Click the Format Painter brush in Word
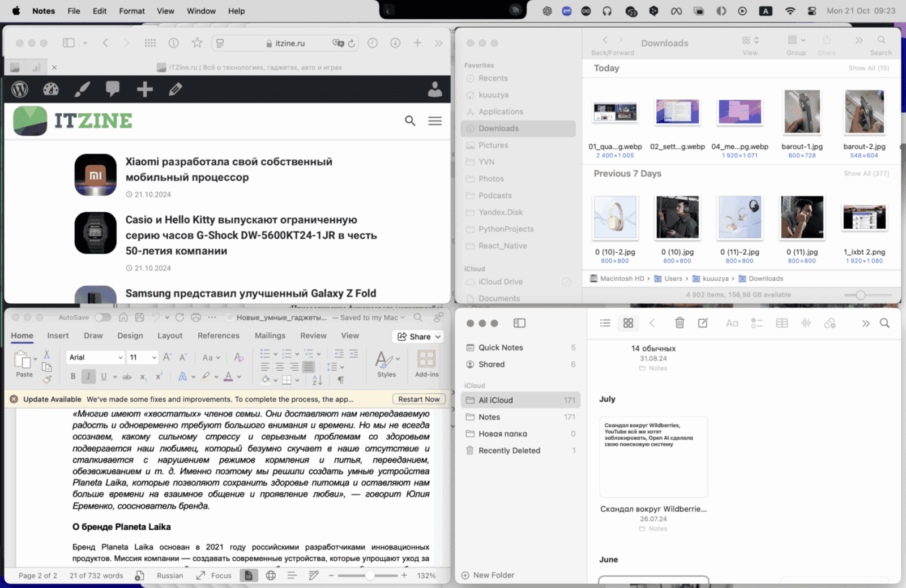The height and width of the screenshot is (588, 906). coord(47,380)
